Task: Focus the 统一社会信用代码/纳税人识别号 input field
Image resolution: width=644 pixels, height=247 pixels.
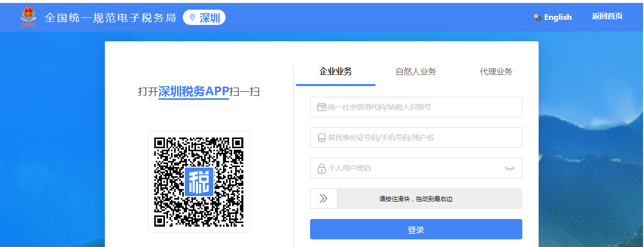Action: pyautogui.click(x=423, y=107)
